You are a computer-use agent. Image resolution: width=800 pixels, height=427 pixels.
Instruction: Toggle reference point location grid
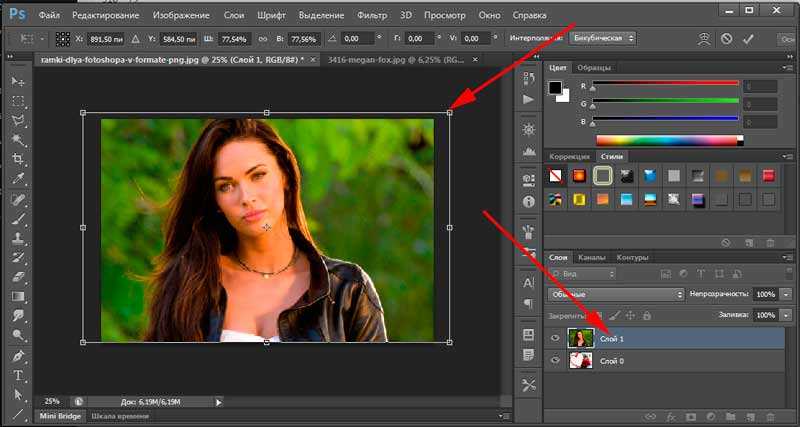click(x=63, y=39)
